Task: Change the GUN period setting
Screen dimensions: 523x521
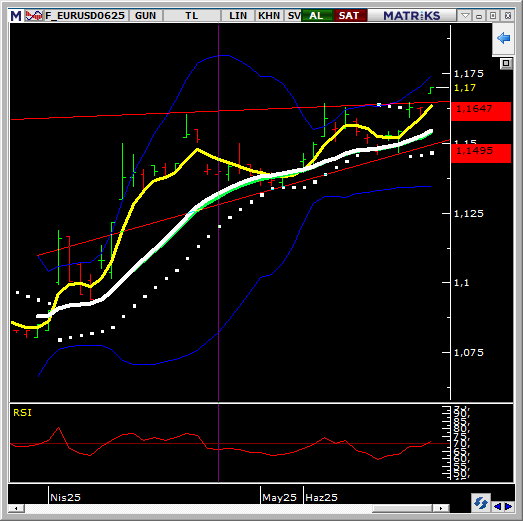Action: click(145, 16)
